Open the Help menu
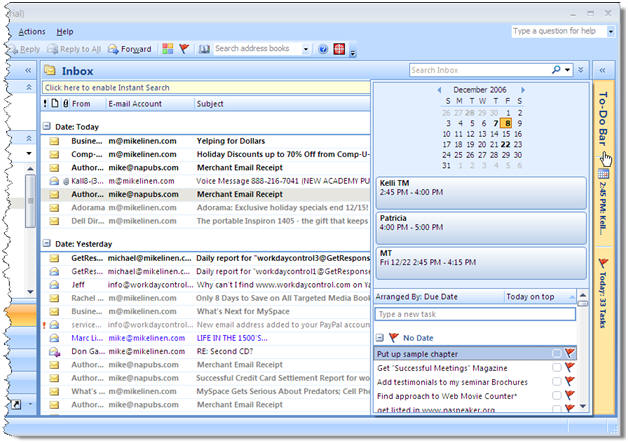The height and width of the screenshot is (443, 628). tap(65, 32)
